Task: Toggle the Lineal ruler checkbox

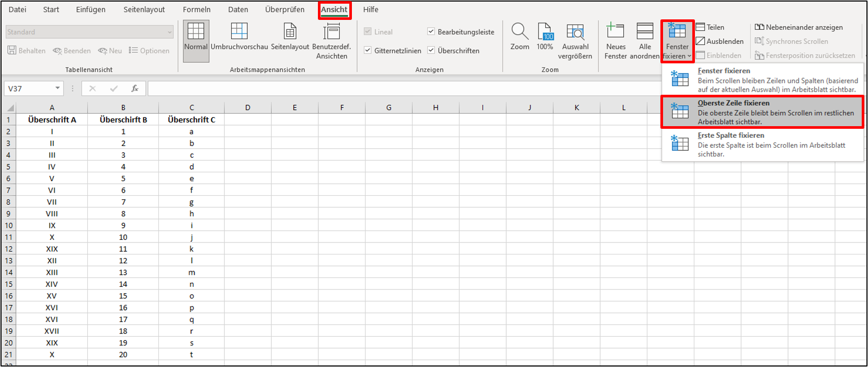Action: pyautogui.click(x=368, y=31)
